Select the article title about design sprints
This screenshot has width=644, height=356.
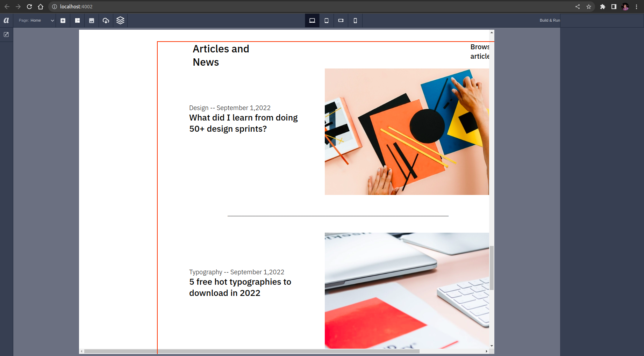(243, 123)
